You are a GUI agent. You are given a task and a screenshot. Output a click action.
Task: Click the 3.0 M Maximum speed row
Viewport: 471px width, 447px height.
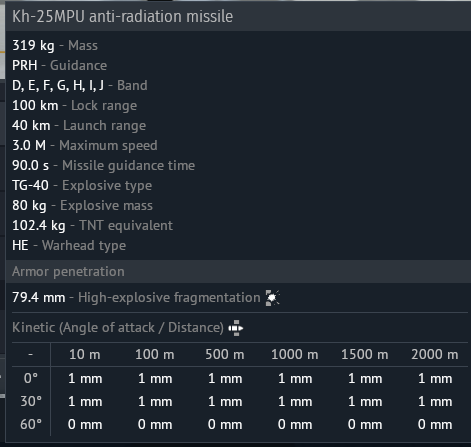coord(85,145)
